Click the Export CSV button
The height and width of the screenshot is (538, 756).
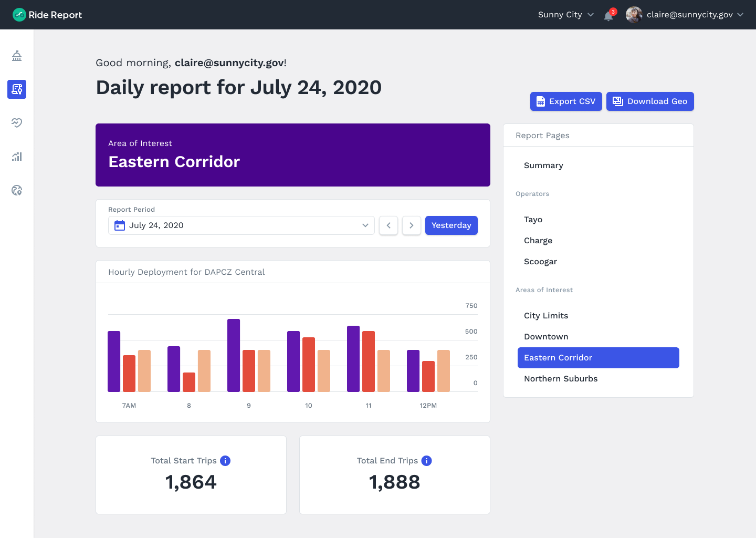tap(566, 101)
